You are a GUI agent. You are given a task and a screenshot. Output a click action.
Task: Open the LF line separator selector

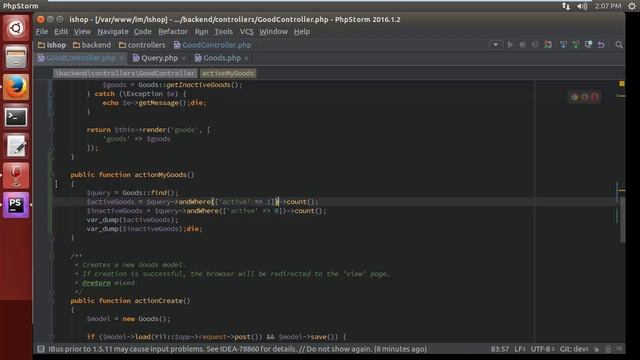[520, 349]
